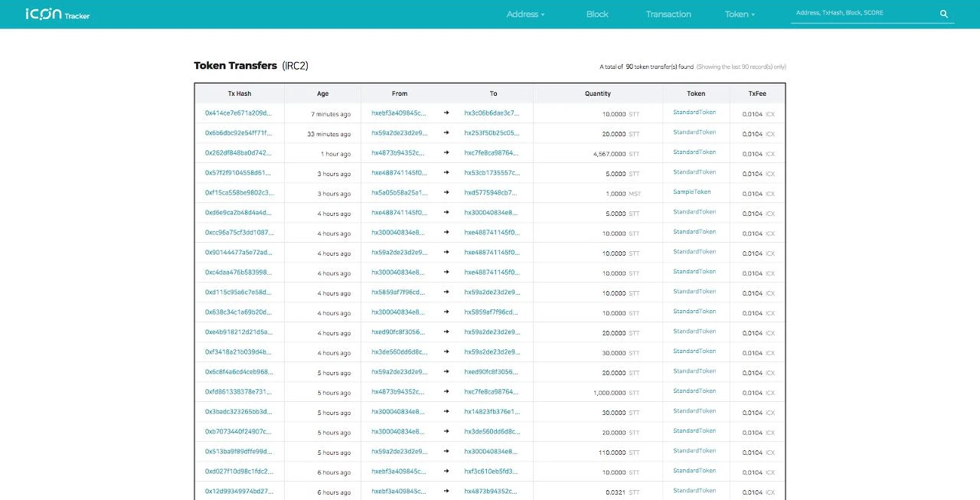Open transaction 0x57f2f9104558d61...
The height and width of the screenshot is (500, 980).
(x=238, y=173)
